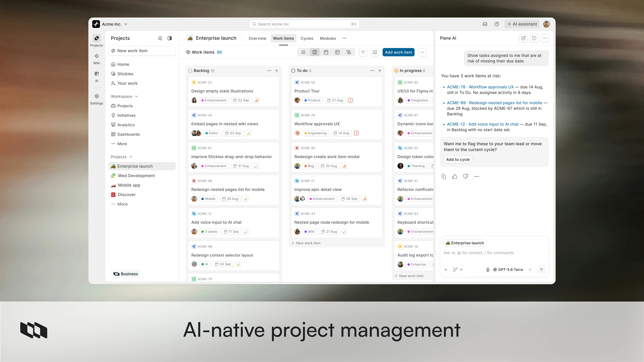
Task: Add item to To do column with plus
Action: [380, 71]
